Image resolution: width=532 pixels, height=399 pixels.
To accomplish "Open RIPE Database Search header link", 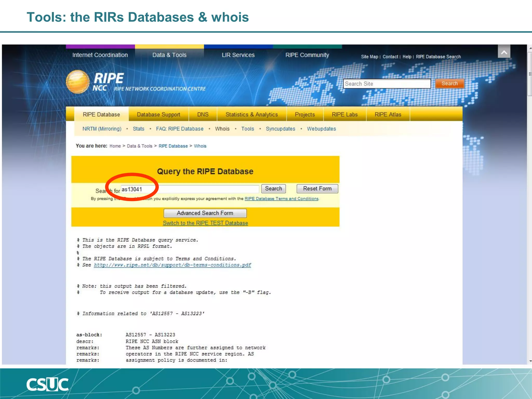I will tap(438, 57).
